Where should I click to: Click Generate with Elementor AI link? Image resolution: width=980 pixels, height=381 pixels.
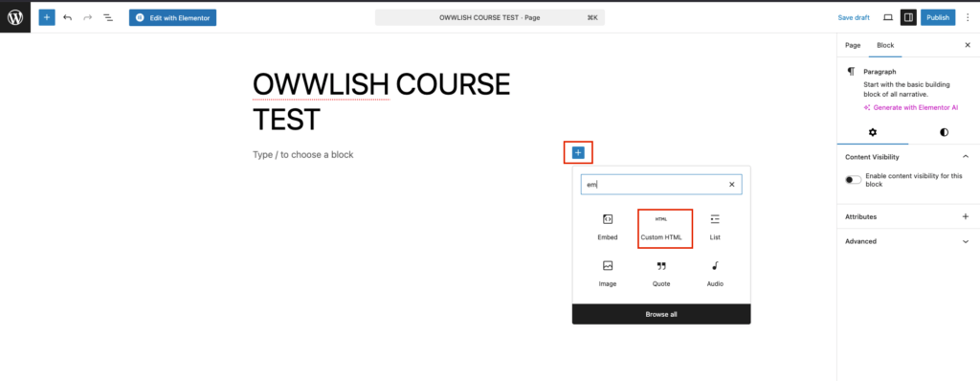[911, 107]
